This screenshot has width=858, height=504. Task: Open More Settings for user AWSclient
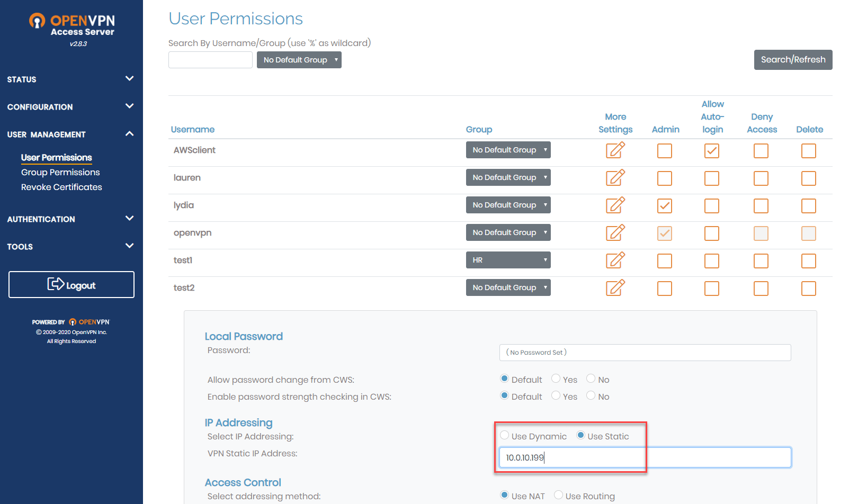coord(615,151)
